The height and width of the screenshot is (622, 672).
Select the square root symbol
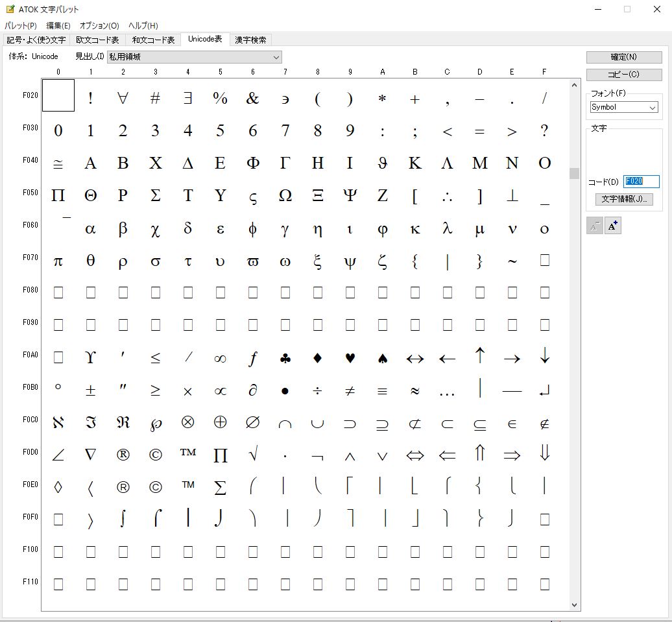[x=253, y=453]
